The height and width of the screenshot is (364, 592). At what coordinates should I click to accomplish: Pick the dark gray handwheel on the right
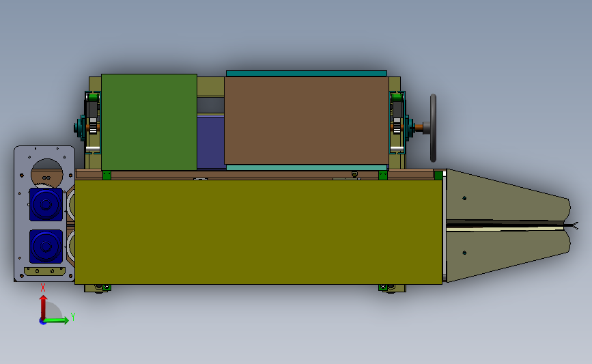click(x=433, y=128)
